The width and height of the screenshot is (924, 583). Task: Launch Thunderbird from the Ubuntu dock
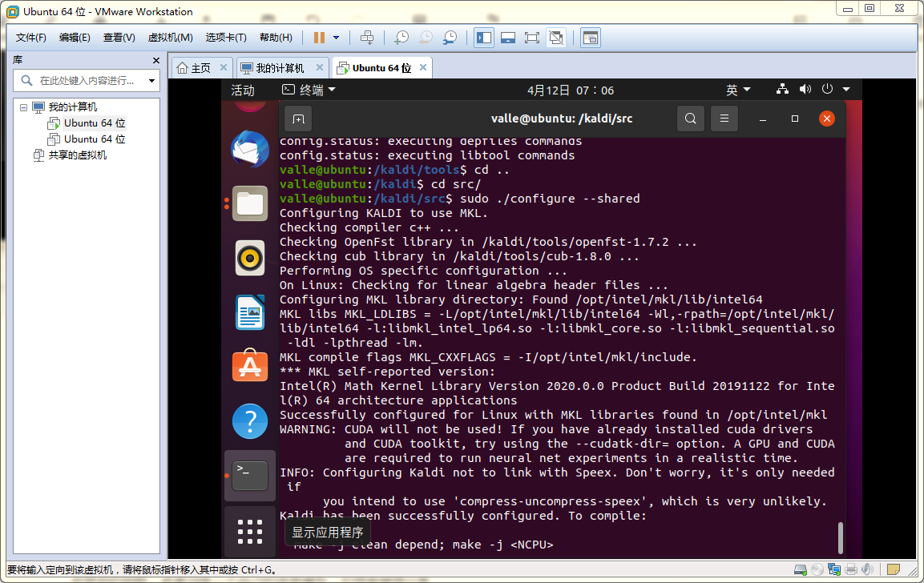point(250,150)
